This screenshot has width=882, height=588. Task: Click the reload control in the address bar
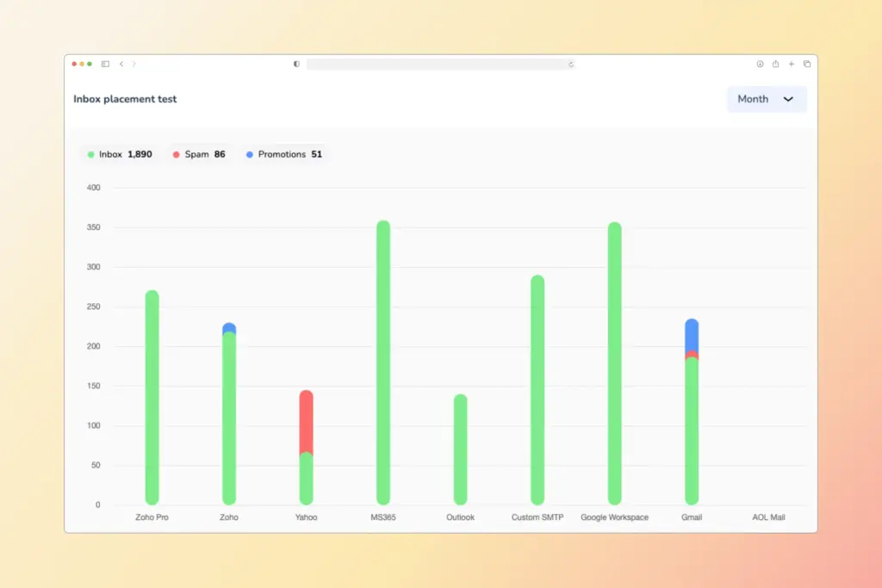coord(570,64)
